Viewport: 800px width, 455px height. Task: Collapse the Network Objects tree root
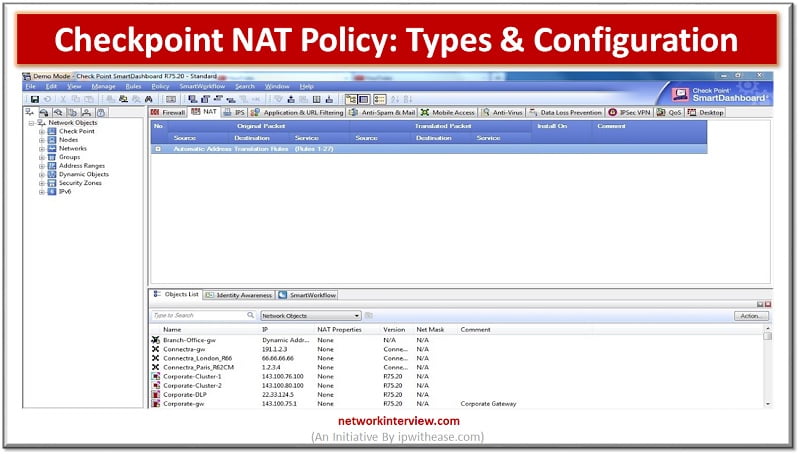31,123
